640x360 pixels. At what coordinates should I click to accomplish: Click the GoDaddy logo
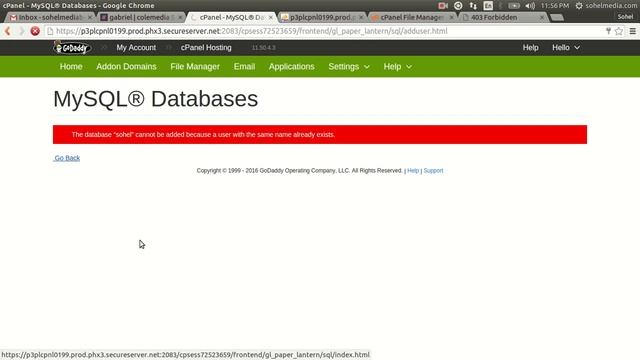tap(72, 48)
